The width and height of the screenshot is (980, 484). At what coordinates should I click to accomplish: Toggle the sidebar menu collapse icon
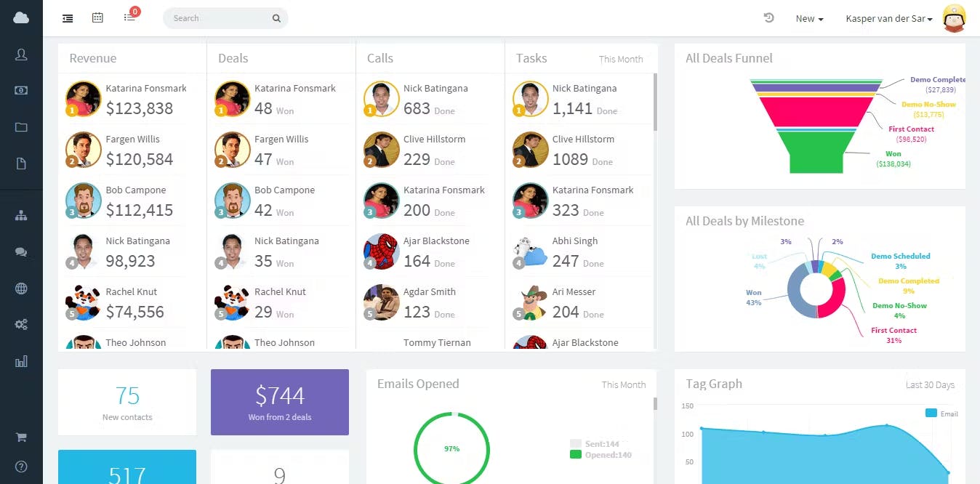pyautogui.click(x=68, y=18)
